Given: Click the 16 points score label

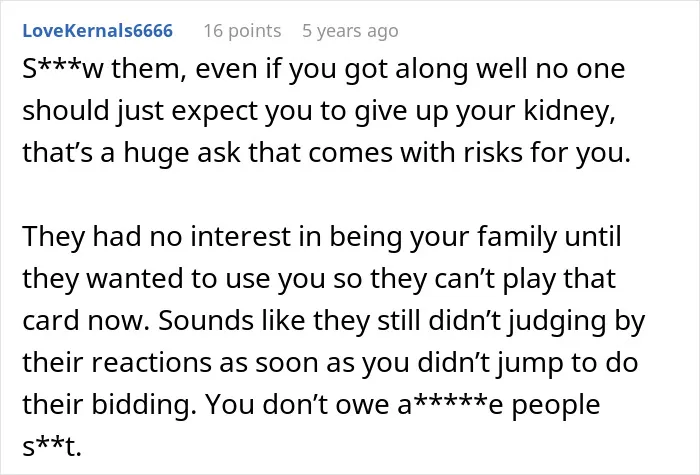Looking at the screenshot, I should 242,31.
